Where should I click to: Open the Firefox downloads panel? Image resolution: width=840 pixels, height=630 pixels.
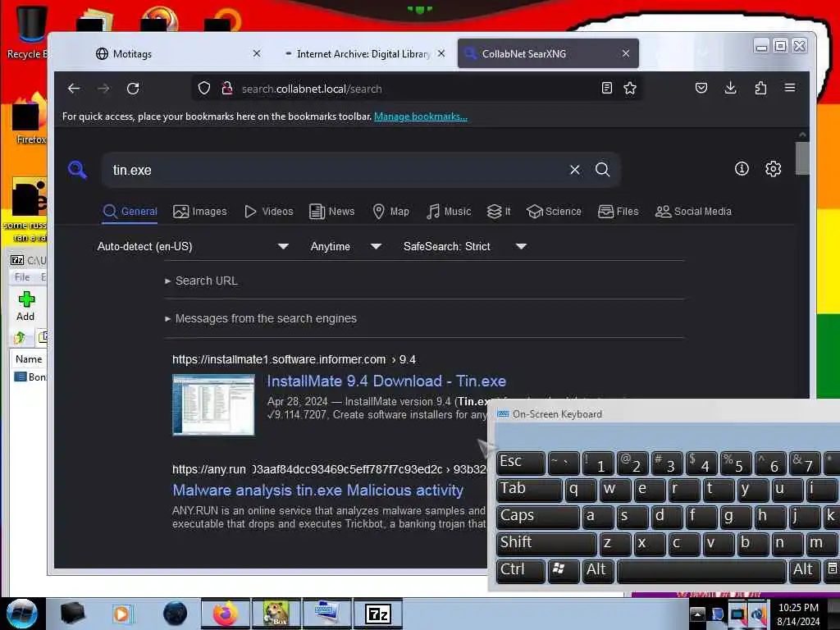click(730, 88)
